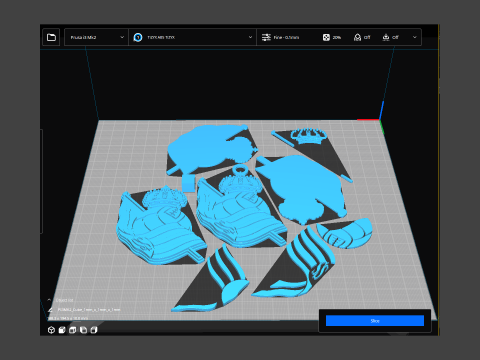This screenshot has width=480, height=360.
Task: Switch to 3D perspective view icon
Action: click(51, 330)
